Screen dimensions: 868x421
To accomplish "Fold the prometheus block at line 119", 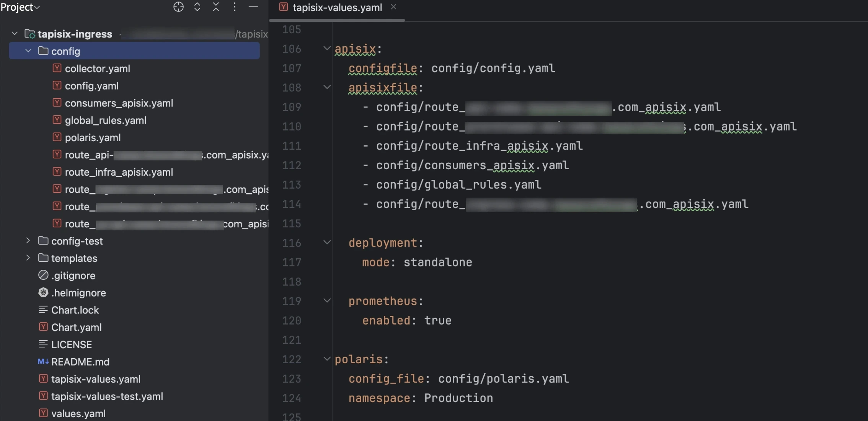I will coord(327,301).
